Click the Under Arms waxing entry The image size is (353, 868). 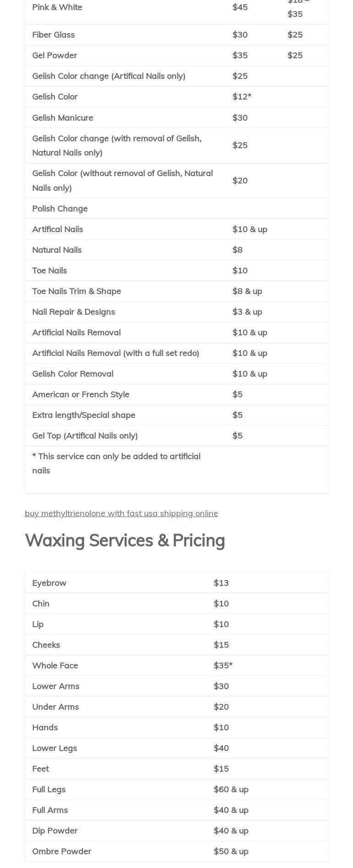55,707
